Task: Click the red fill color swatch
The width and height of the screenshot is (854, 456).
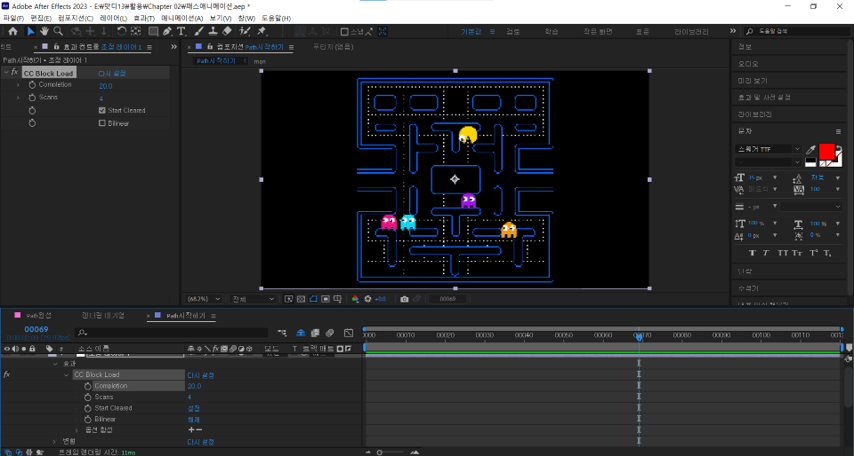Action: click(x=826, y=151)
